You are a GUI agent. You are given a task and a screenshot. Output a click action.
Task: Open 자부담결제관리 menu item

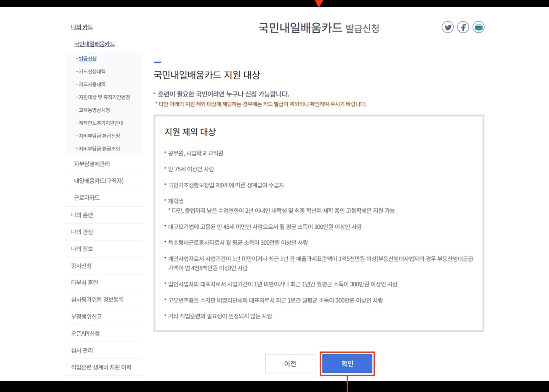click(92, 164)
